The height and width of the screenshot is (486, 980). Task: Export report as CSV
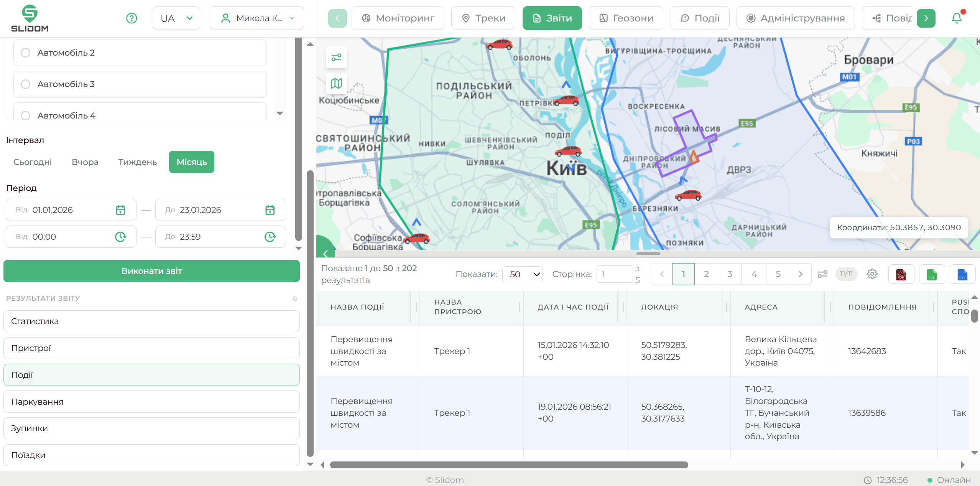point(962,274)
